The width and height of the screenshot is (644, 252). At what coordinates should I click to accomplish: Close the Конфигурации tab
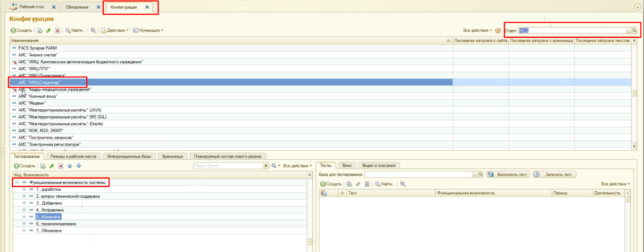point(147,7)
